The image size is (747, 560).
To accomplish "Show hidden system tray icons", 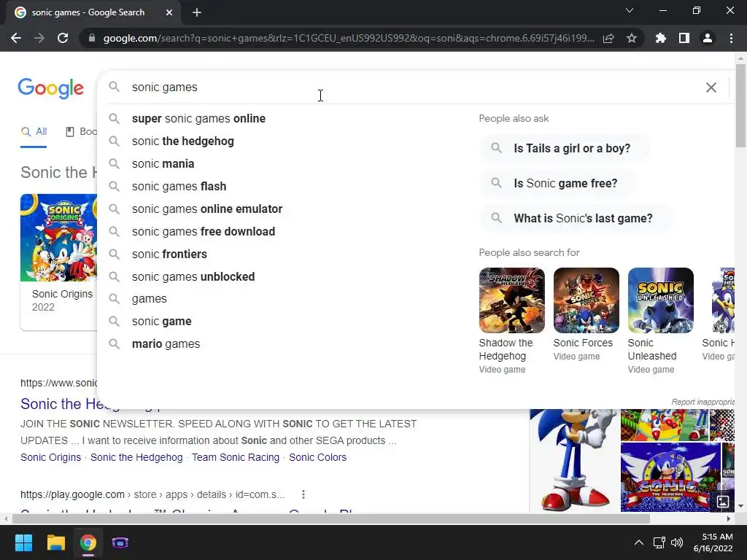I will 639,542.
